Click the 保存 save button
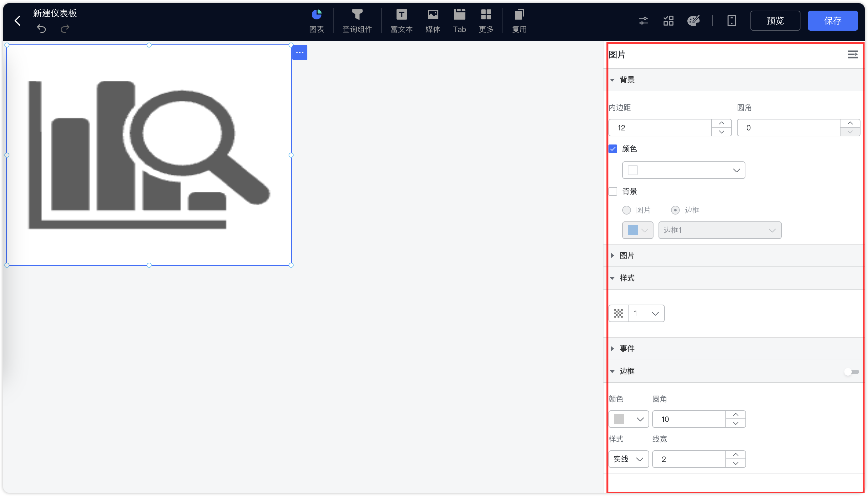 833,20
